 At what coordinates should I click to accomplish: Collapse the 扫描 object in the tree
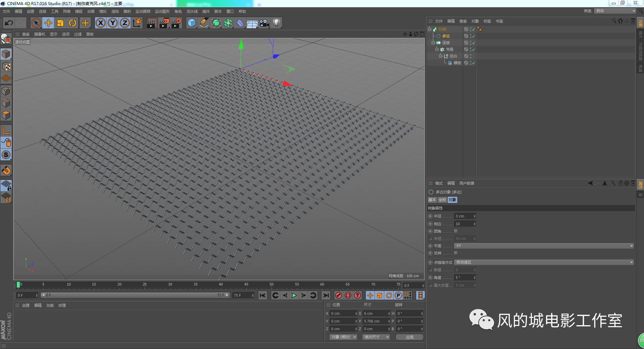429,29
